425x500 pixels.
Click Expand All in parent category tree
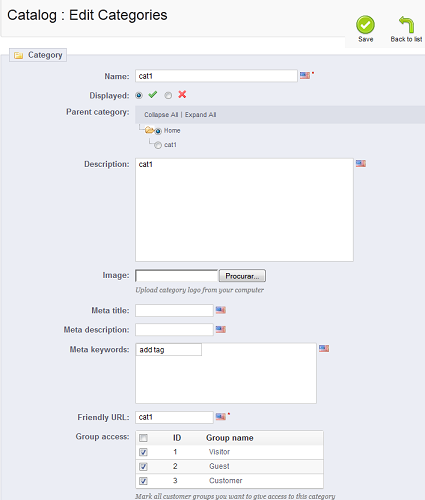pos(200,115)
